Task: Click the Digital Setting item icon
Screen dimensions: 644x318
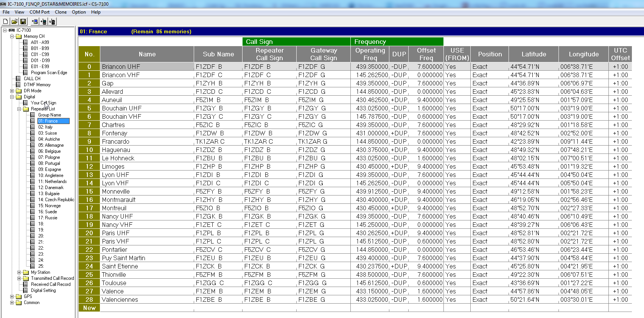Action: point(25,290)
